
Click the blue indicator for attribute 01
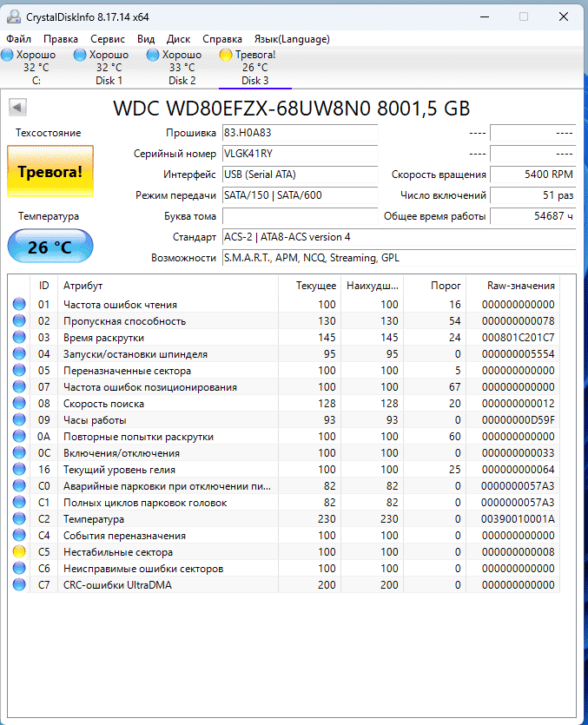pyautogui.click(x=19, y=305)
